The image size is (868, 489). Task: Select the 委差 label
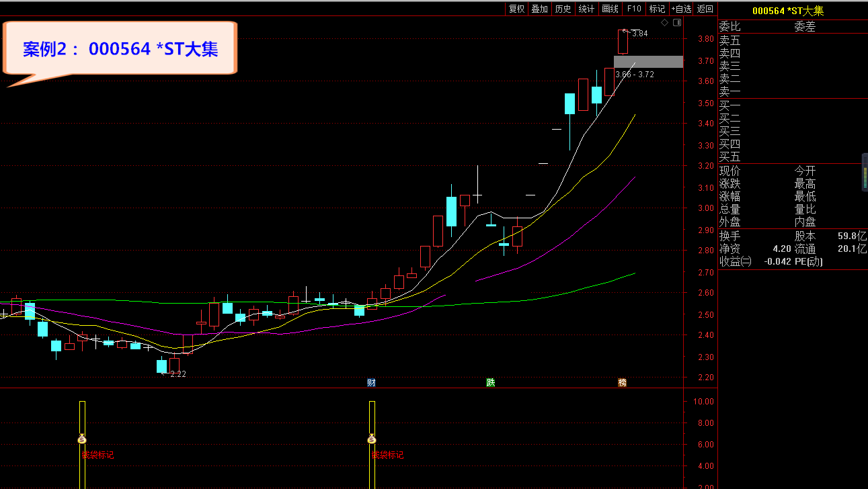[805, 27]
